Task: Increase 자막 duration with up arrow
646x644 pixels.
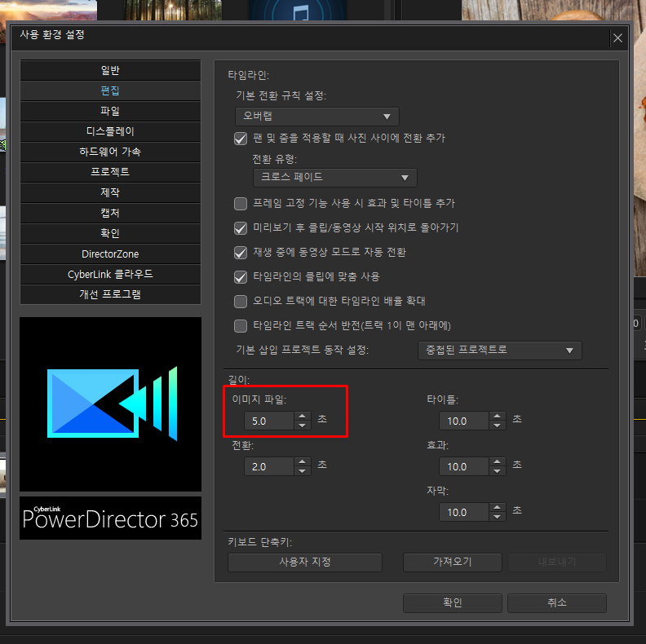Action: point(498,508)
